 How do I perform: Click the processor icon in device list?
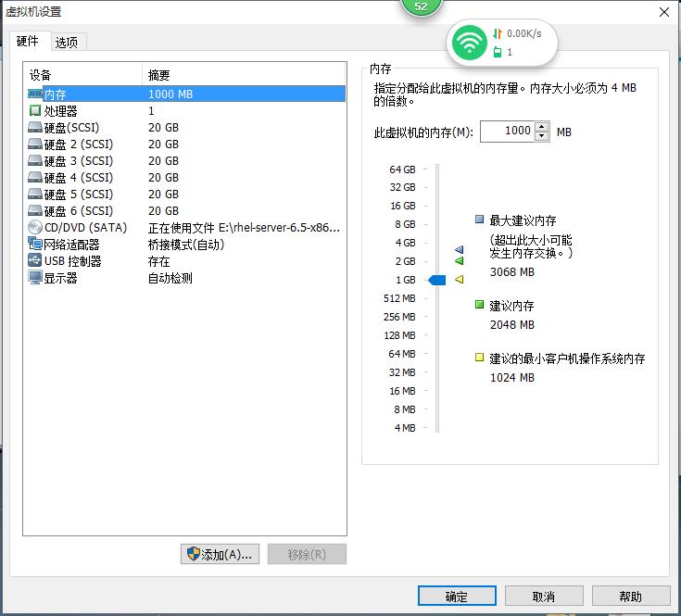[35, 111]
